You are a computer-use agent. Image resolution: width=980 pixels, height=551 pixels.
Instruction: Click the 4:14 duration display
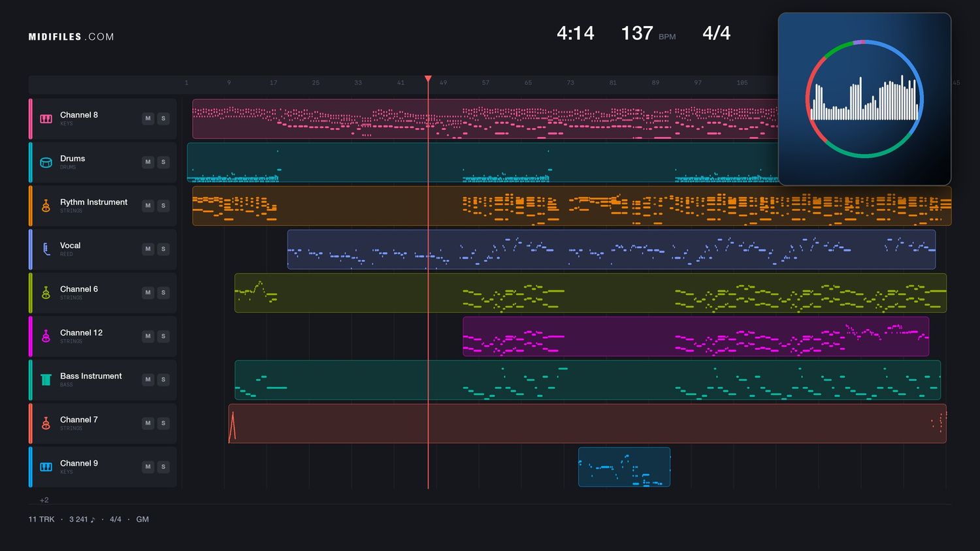(x=576, y=33)
